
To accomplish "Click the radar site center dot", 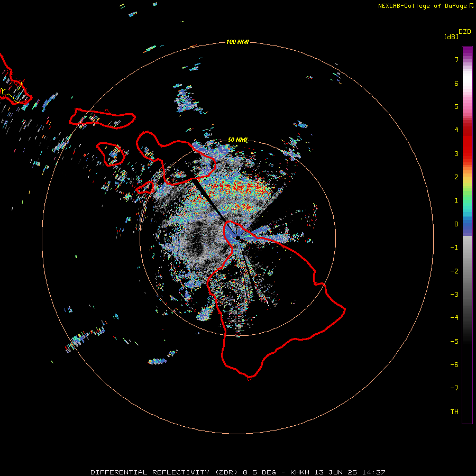I will 238,238.
